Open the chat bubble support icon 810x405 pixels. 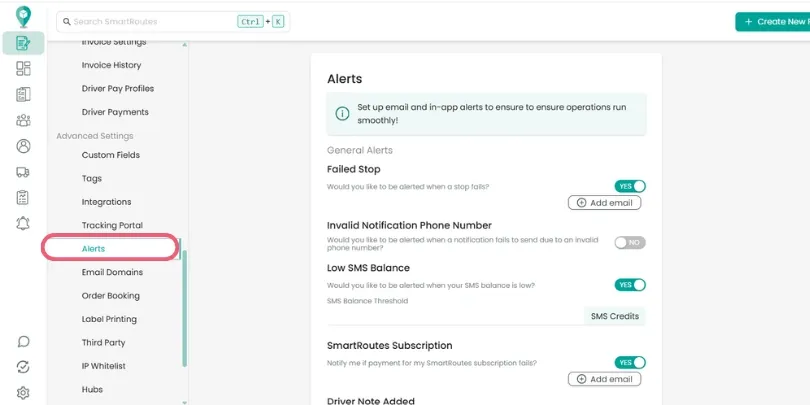click(x=23, y=341)
